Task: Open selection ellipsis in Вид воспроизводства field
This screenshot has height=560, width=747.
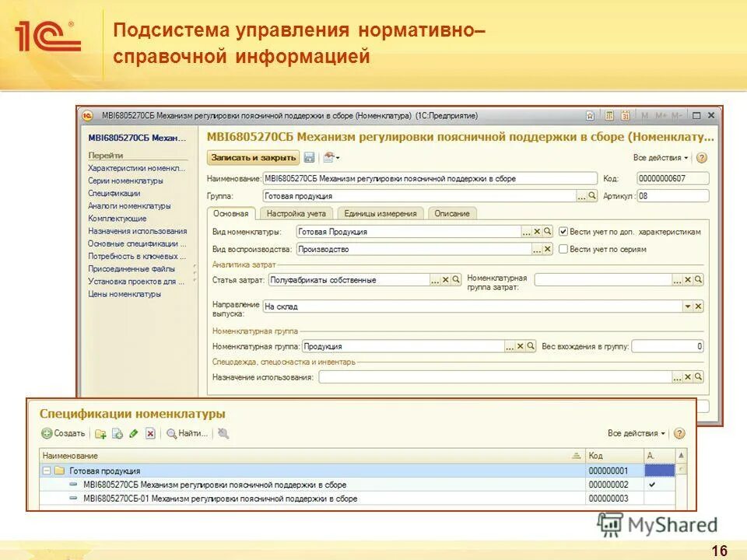Action: (x=536, y=249)
